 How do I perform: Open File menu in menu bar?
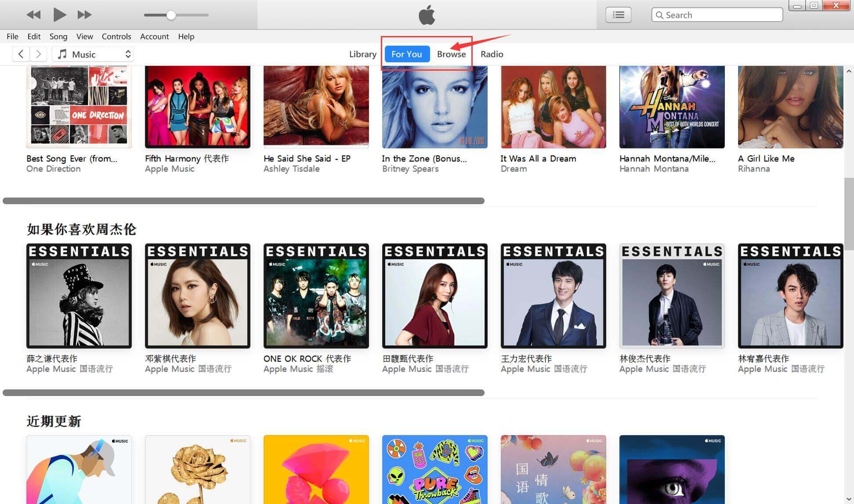click(x=12, y=36)
